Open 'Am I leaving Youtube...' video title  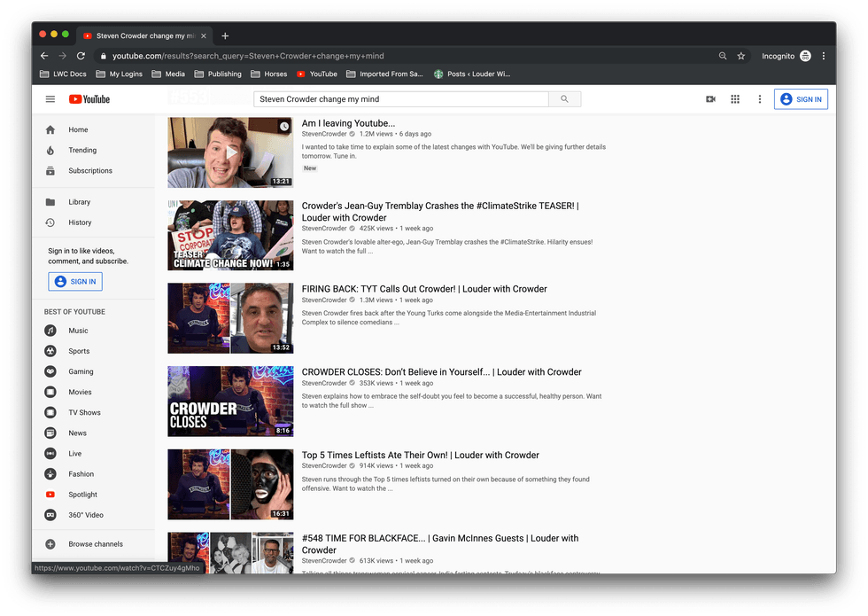(348, 123)
